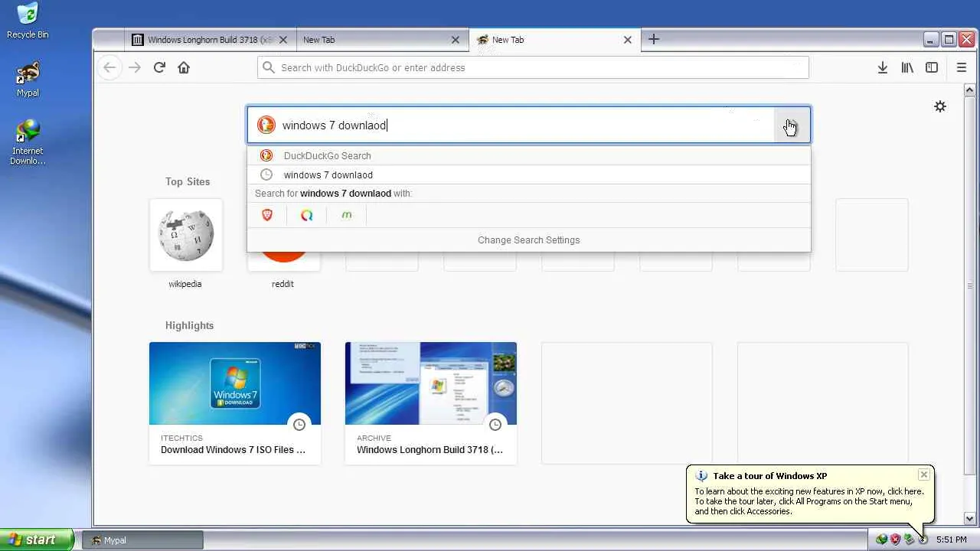Image resolution: width=980 pixels, height=551 pixels.
Task: Open the Library bookmarks and history
Action: 907,67
